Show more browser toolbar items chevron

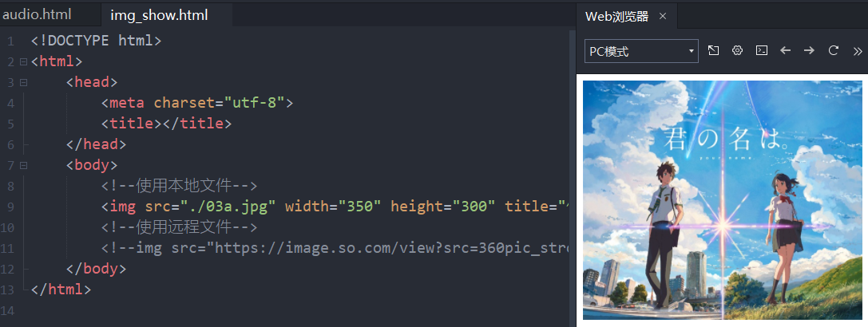coord(858,51)
